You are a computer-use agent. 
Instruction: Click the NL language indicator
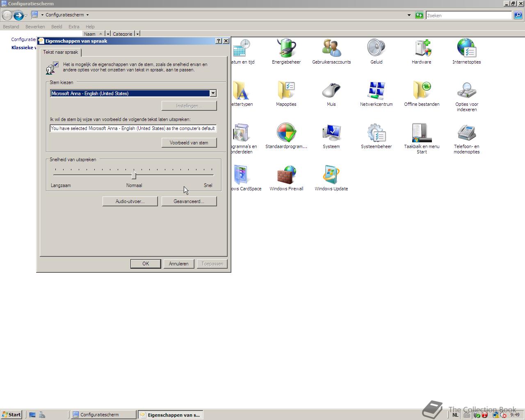pyautogui.click(x=455, y=415)
